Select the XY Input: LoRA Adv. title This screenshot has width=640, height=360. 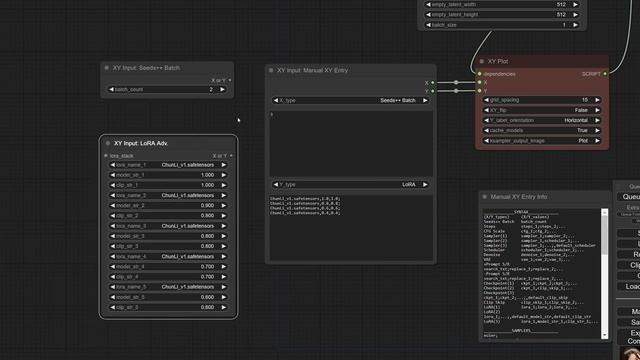(141, 143)
